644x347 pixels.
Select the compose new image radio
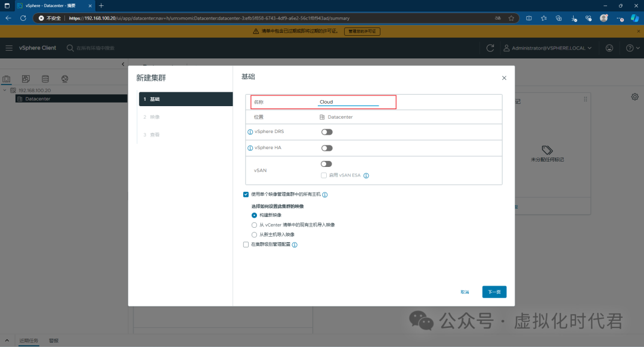[x=254, y=215]
